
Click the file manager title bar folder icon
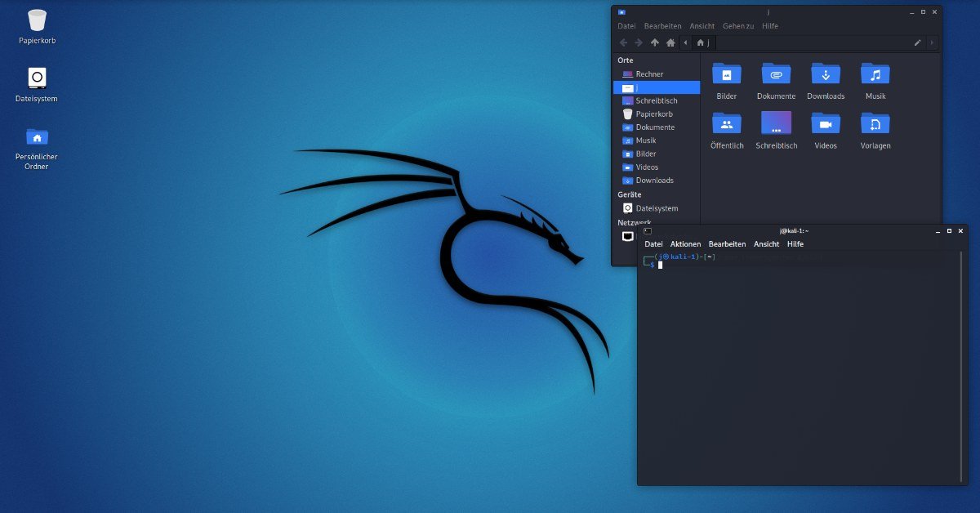[x=622, y=12]
